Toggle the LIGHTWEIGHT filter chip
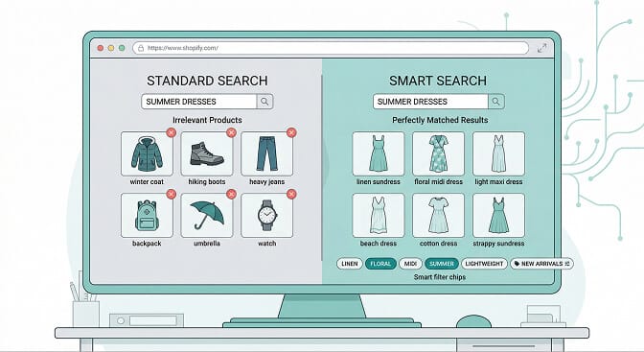The image size is (644, 352). [484, 264]
